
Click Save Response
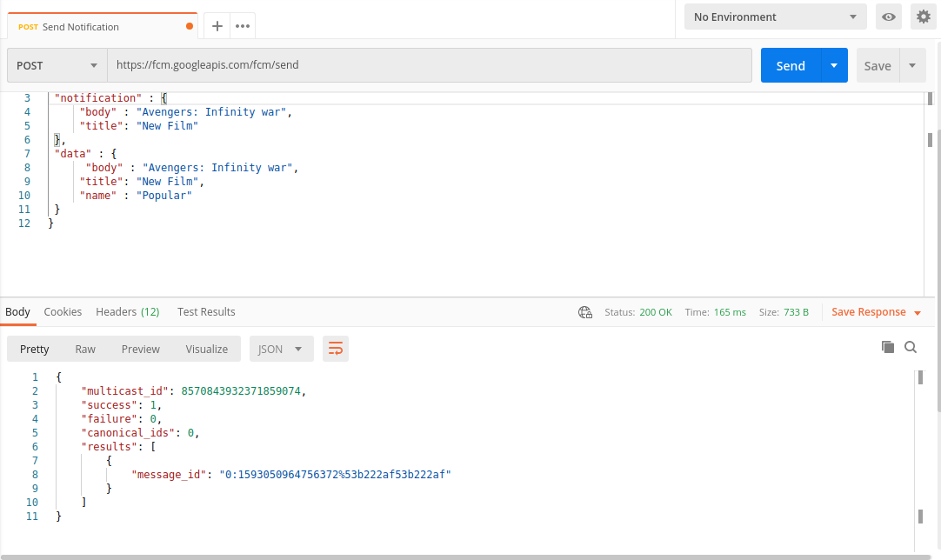click(875, 312)
